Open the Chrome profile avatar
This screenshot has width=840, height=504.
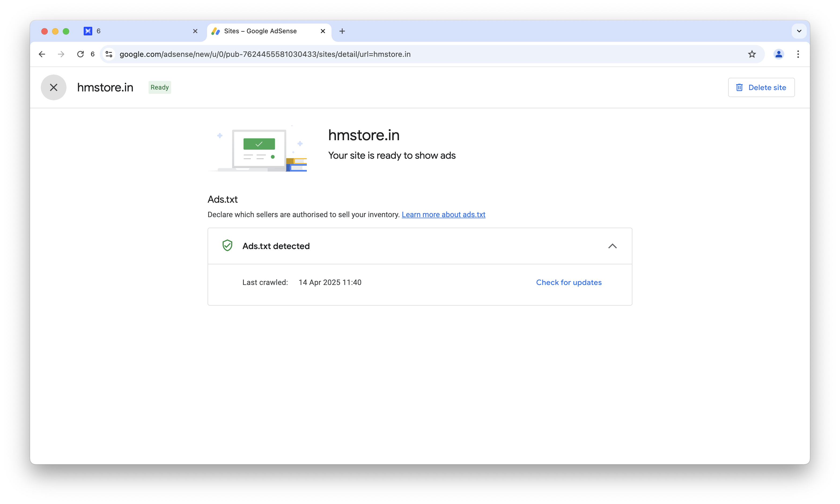(779, 54)
